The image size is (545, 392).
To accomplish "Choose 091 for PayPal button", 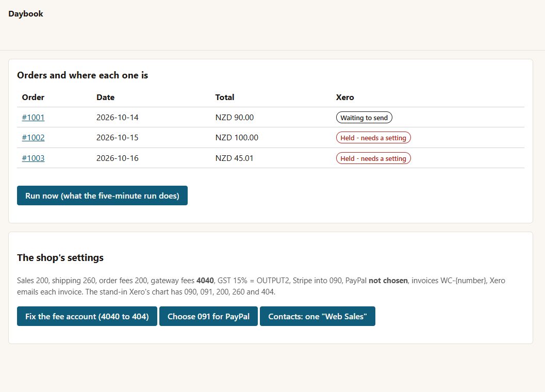I will 208,316.
